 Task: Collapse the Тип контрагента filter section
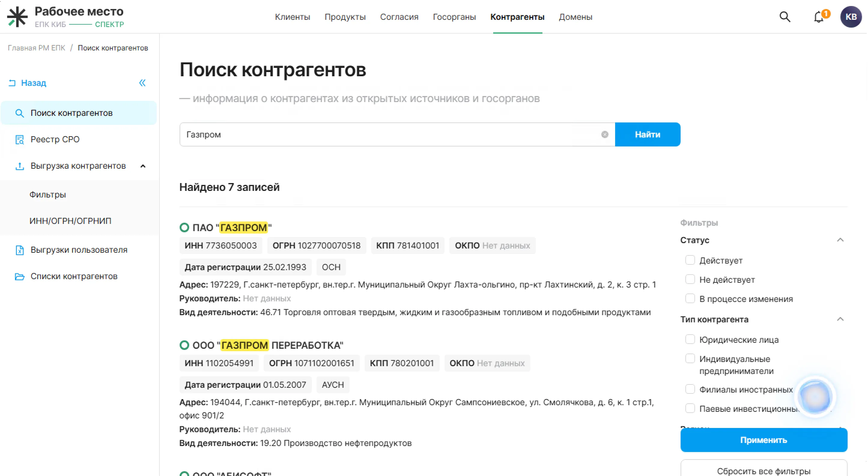click(x=840, y=319)
